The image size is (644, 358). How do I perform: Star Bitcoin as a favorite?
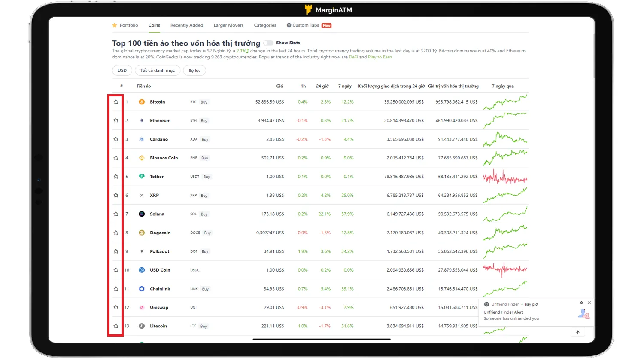click(116, 102)
